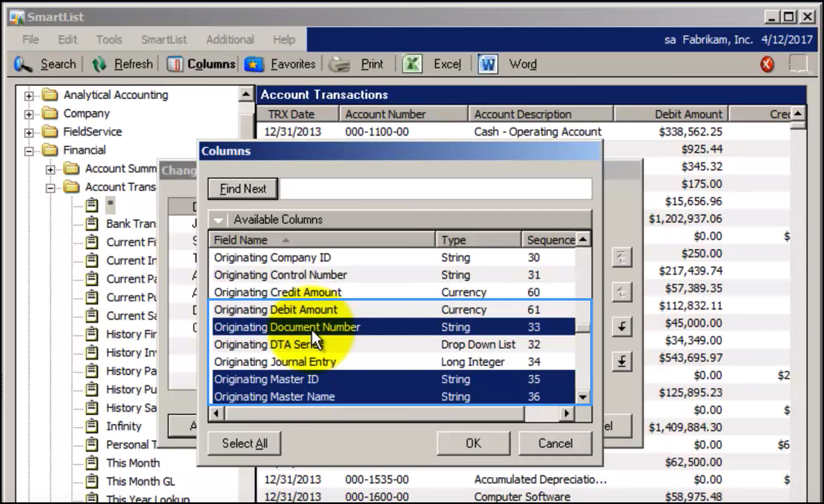
Task: Open the Additional menu
Action: point(230,39)
